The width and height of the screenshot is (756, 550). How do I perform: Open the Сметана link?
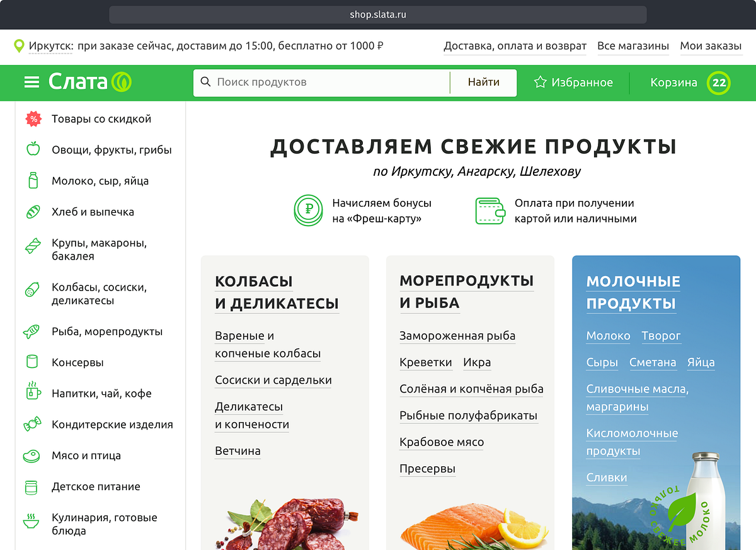point(653,362)
